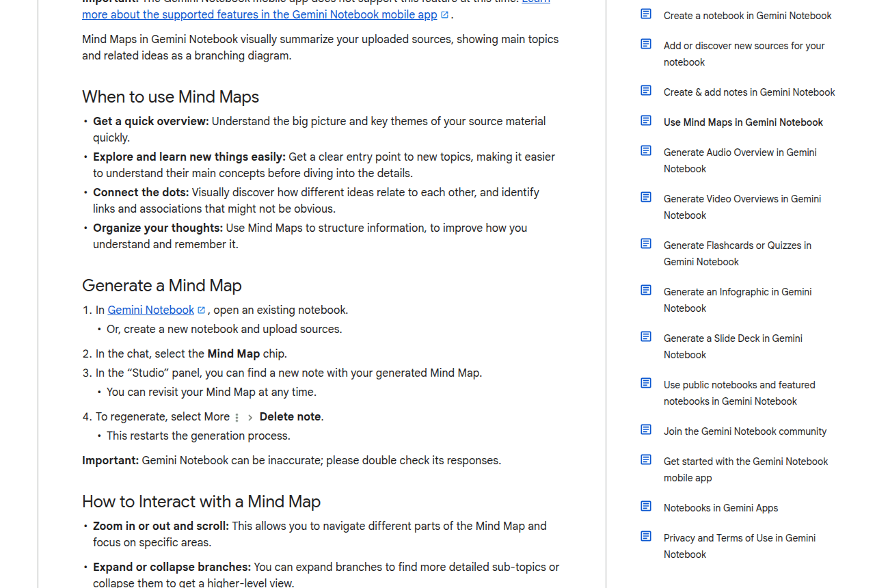Viewport: 875px width, 588px height.
Task: Click article icon beside Use public notebooks
Action: (646, 383)
